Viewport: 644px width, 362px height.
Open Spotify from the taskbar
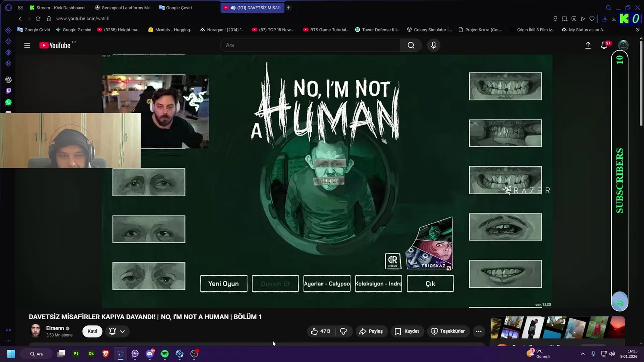[165, 354]
